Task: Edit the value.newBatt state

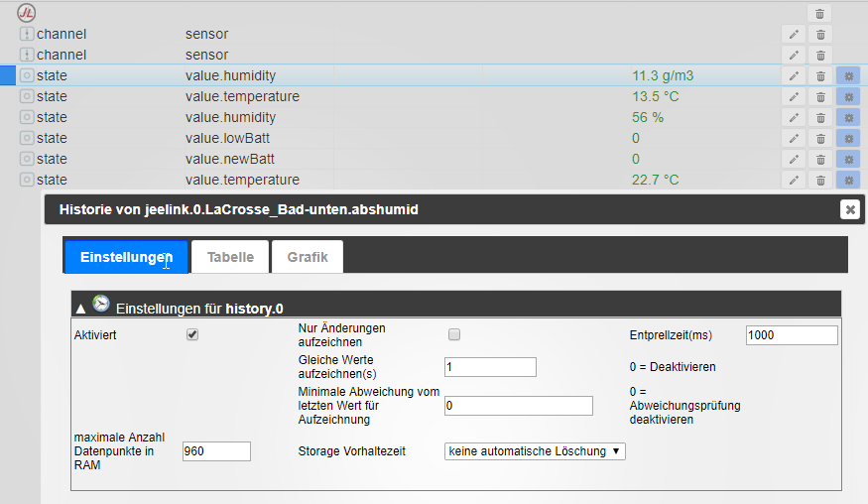Action: (x=794, y=159)
